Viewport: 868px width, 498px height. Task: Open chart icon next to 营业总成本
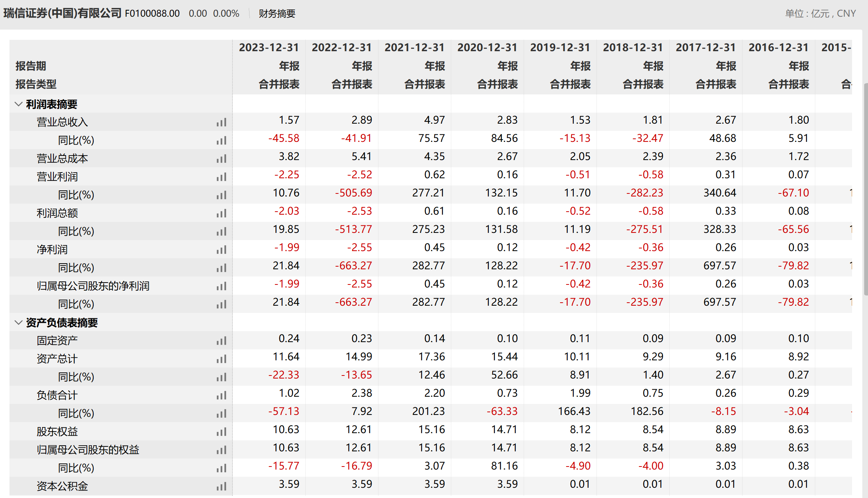pyautogui.click(x=221, y=159)
